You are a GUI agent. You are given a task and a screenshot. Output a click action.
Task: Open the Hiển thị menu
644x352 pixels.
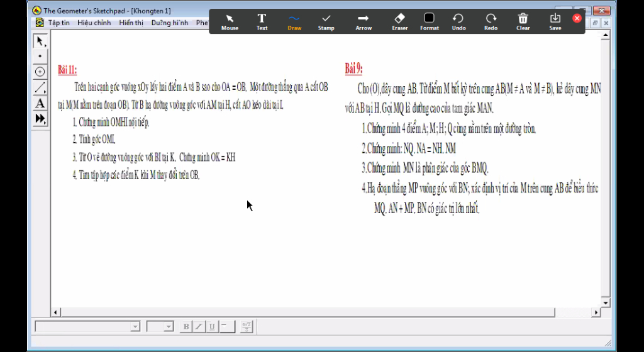click(x=131, y=23)
